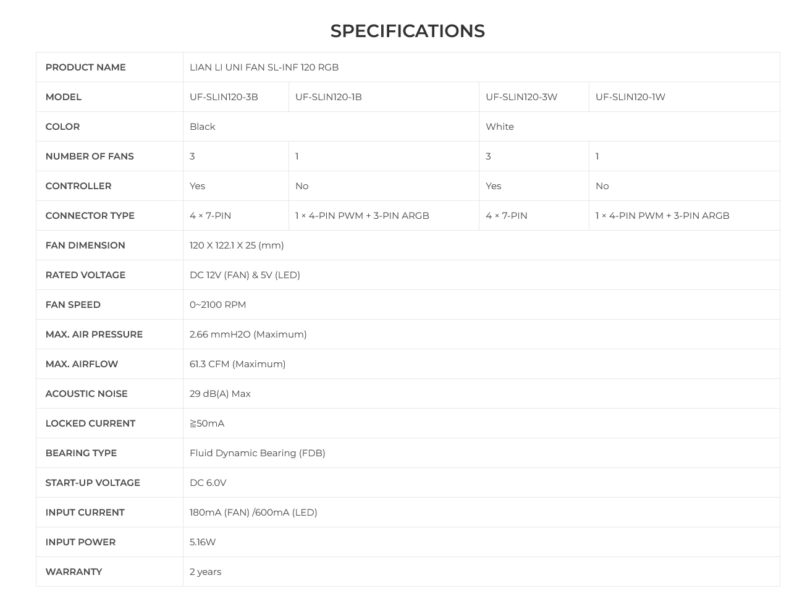Click model UF-SLIN120-1W cell
Image resolution: width=810 pixels, height=604 pixels.
pyautogui.click(x=629, y=97)
